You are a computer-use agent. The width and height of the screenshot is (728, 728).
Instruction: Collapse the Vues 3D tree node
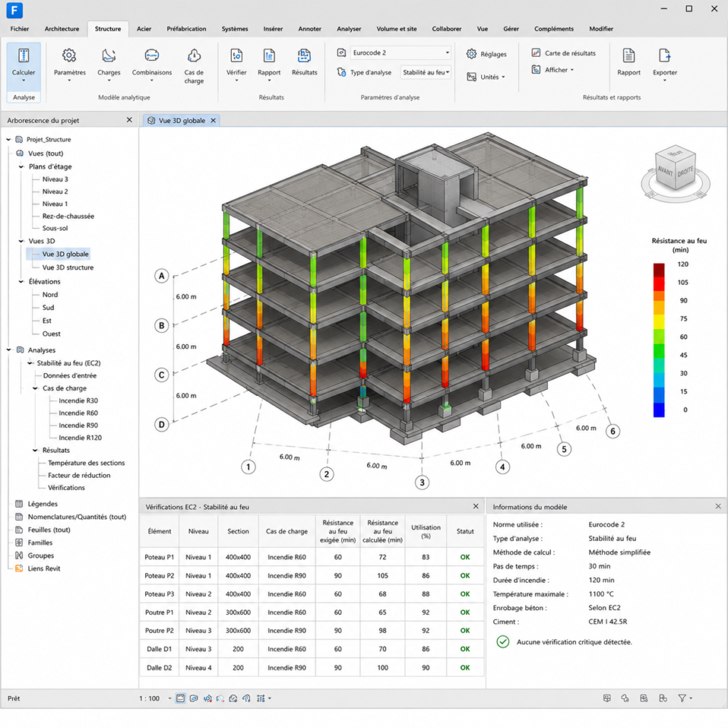point(21,241)
